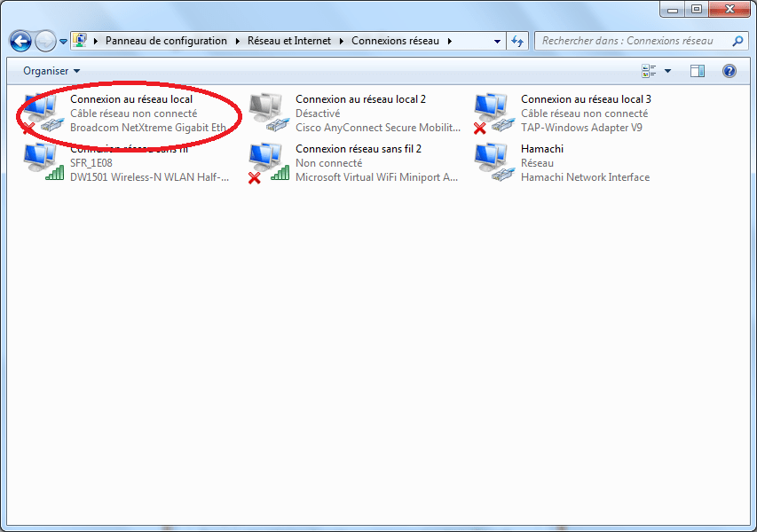Open the address bar previous locations dropdown
This screenshot has height=532, width=757.
497,41
